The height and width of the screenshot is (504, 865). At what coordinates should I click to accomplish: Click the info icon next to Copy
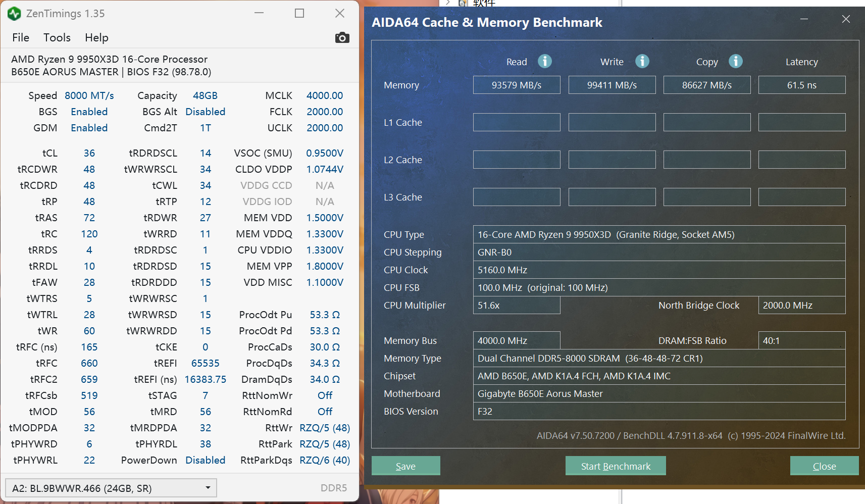coord(735,61)
